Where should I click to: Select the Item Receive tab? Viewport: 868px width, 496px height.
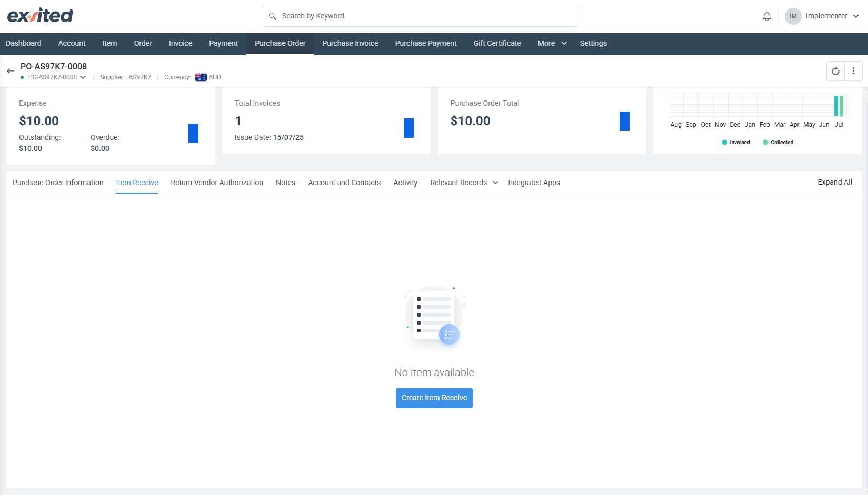pos(137,183)
